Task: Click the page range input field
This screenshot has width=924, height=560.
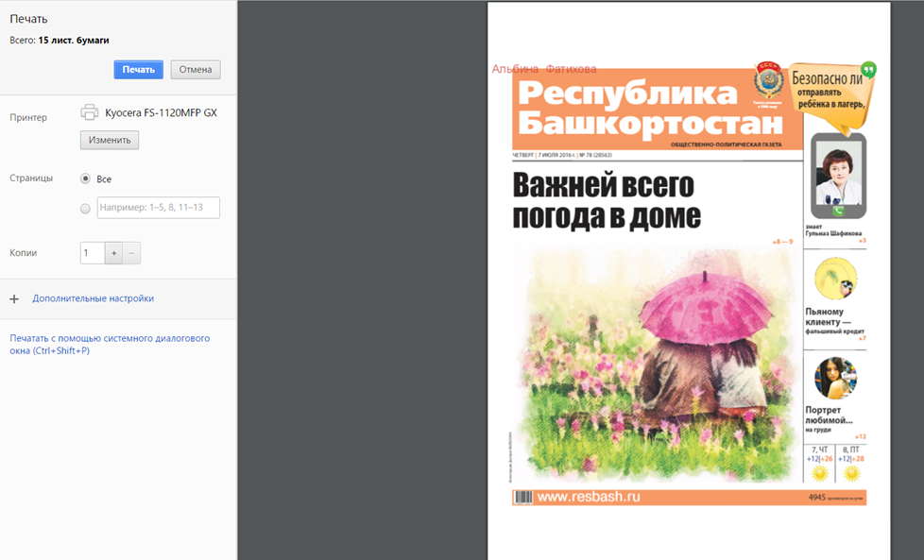Action: point(159,208)
